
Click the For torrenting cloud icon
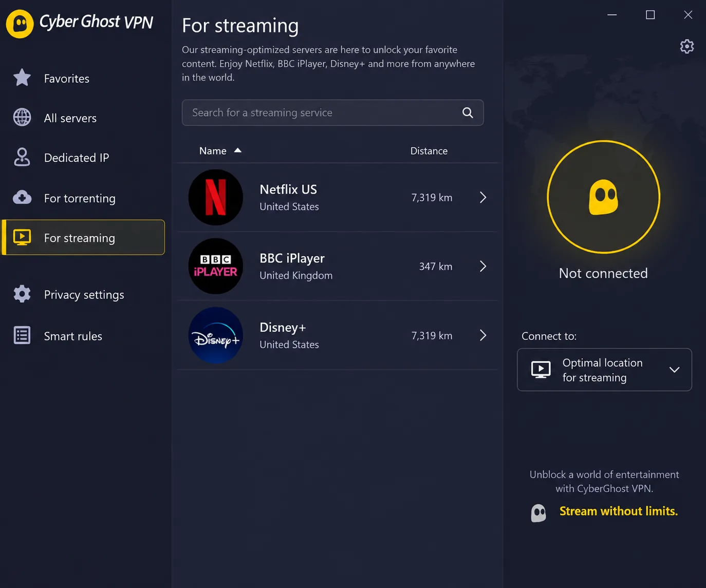(x=22, y=197)
